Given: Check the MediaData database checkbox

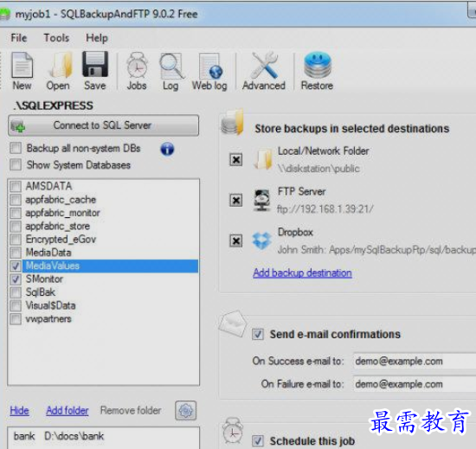Looking at the screenshot, I should pos(16,253).
